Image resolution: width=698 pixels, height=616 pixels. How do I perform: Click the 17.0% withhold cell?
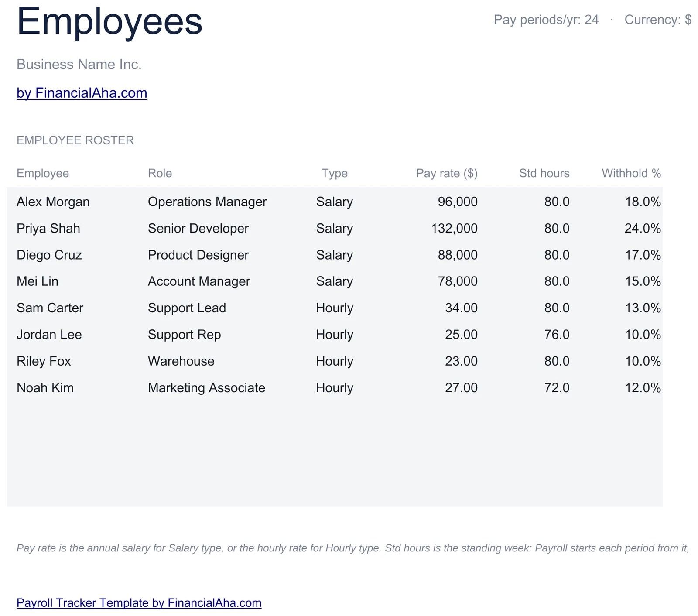pyautogui.click(x=643, y=255)
